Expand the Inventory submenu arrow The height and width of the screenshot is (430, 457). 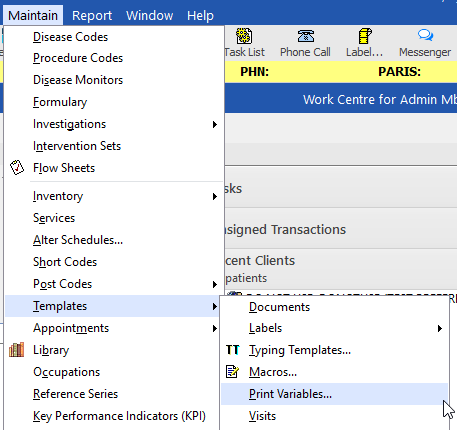click(215, 196)
